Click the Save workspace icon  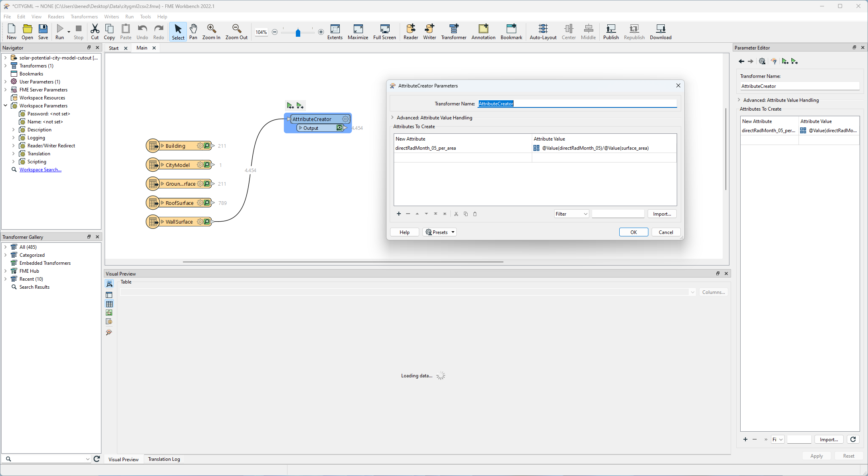[x=43, y=32]
